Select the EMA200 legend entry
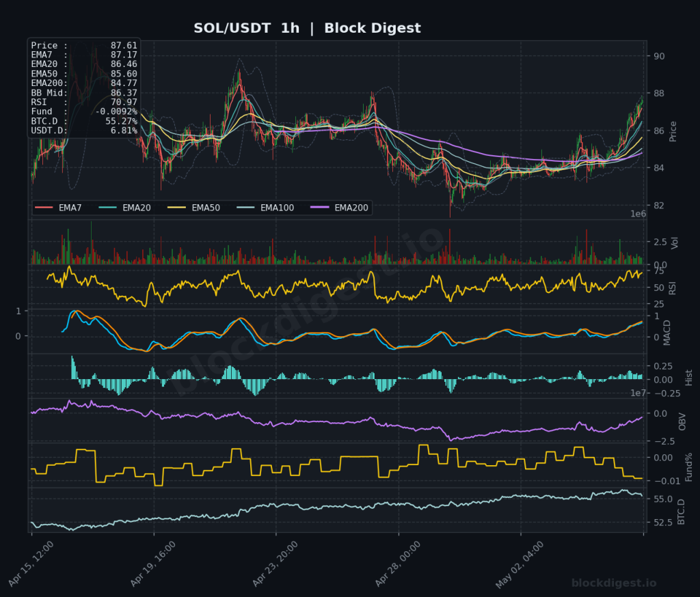700x597 pixels. [339, 208]
